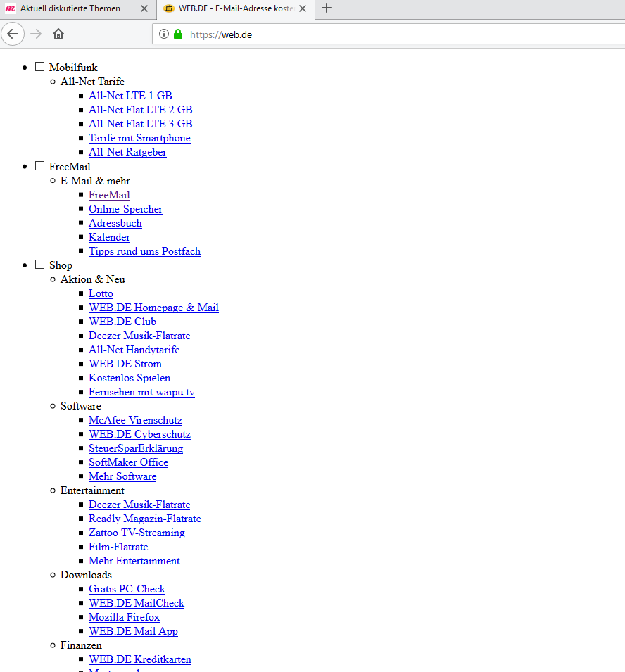Viewport: 625px width, 672px height.
Task: Open the Kalender link
Action: (x=109, y=237)
